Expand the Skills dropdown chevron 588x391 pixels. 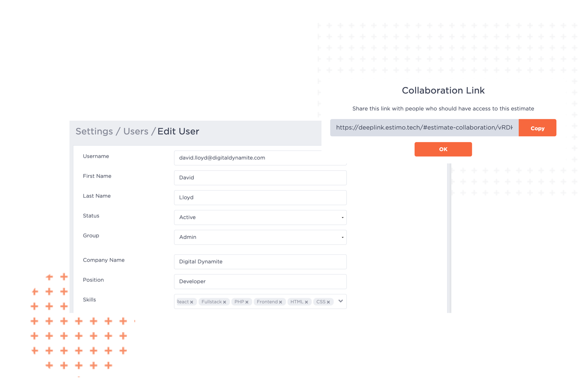coord(341,301)
